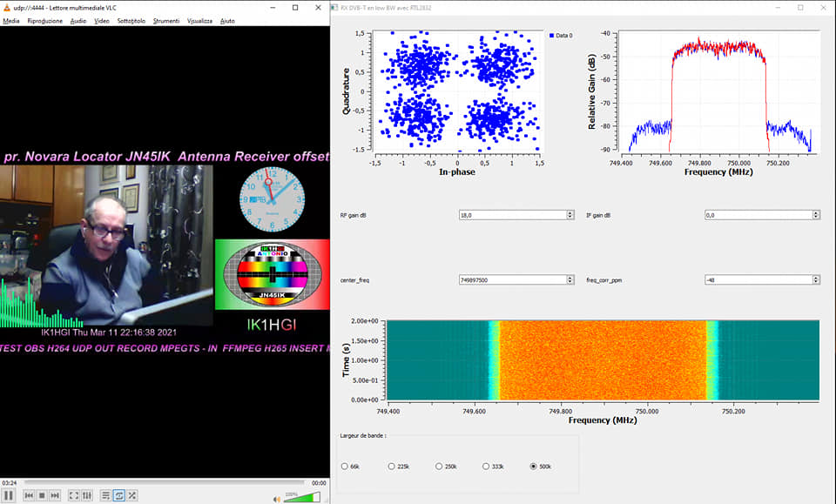The height and width of the screenshot is (504, 836).
Task: Toggle the loop repeat button
Action: pos(118,495)
